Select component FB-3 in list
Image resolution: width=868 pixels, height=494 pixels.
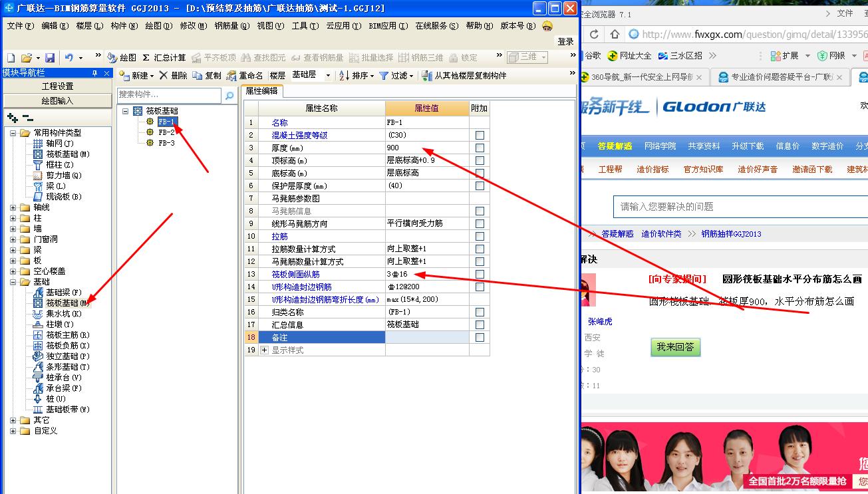tap(166, 143)
